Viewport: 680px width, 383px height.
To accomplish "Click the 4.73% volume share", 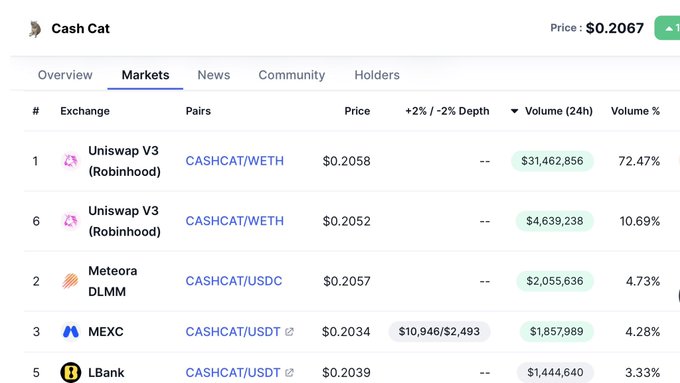I will pyautogui.click(x=643, y=281).
